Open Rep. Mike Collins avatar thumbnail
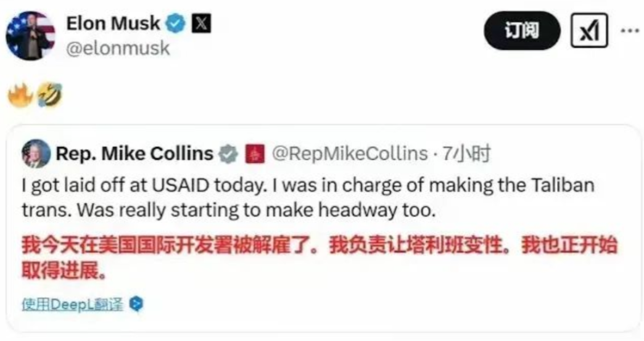Viewport: 644px width, 341px height. tap(36, 154)
